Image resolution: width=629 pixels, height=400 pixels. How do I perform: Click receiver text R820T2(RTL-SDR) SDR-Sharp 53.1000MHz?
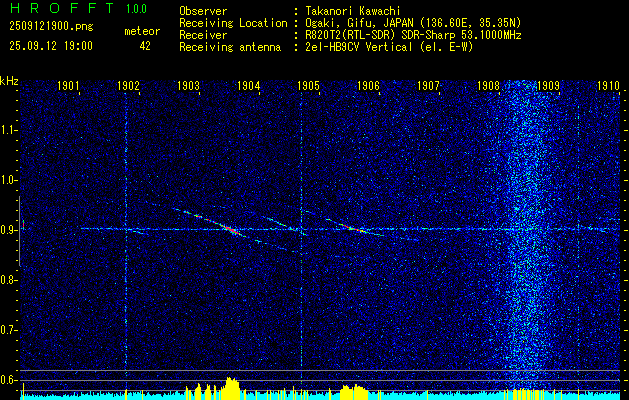pos(414,35)
